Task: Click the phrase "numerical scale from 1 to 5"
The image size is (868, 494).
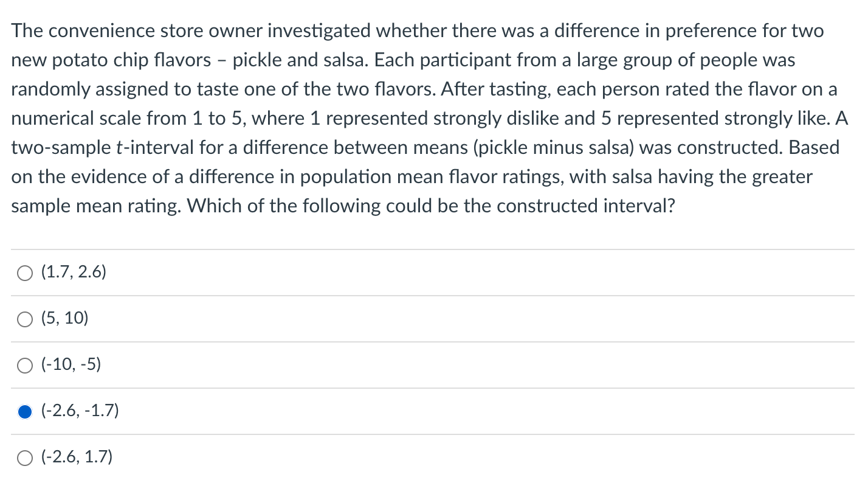Action: coord(129,119)
